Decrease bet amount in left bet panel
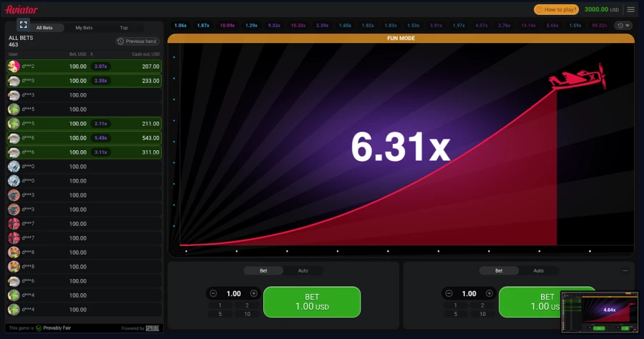644x339 pixels. click(x=213, y=293)
